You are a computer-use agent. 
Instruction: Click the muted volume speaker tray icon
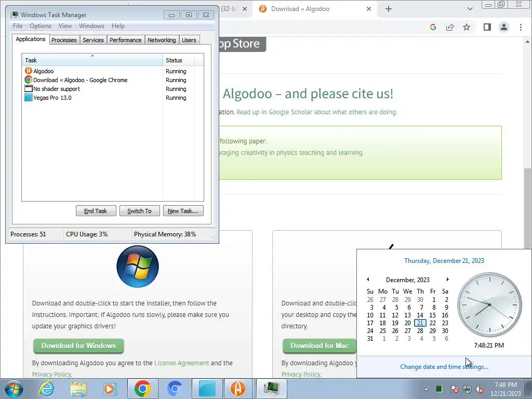480,389
